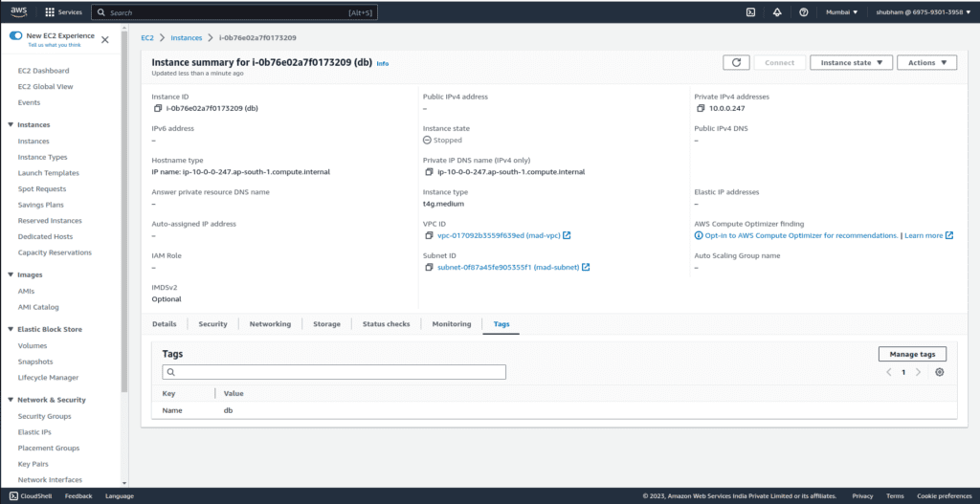Open AMI Catalog in the sidebar
The height and width of the screenshot is (504, 980).
tap(38, 307)
